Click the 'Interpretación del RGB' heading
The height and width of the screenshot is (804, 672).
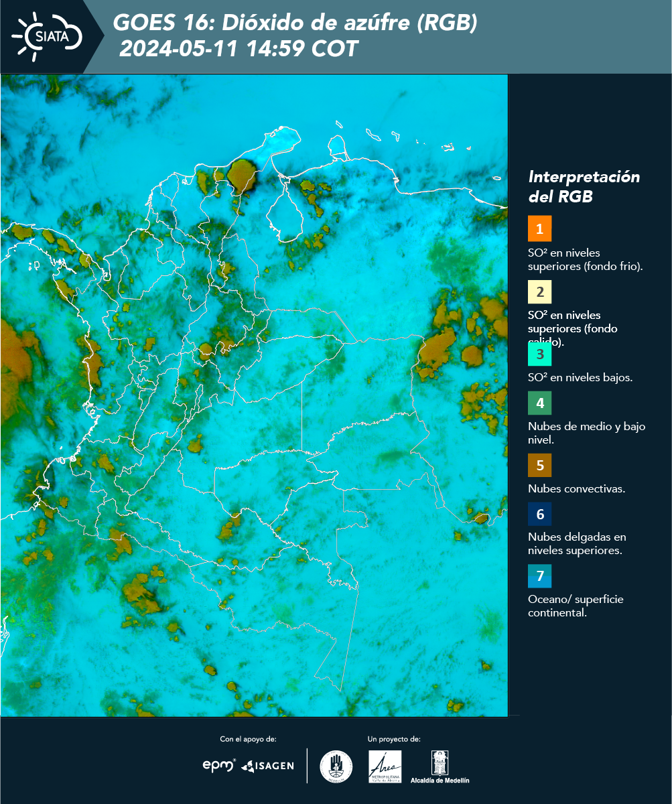[x=584, y=187]
